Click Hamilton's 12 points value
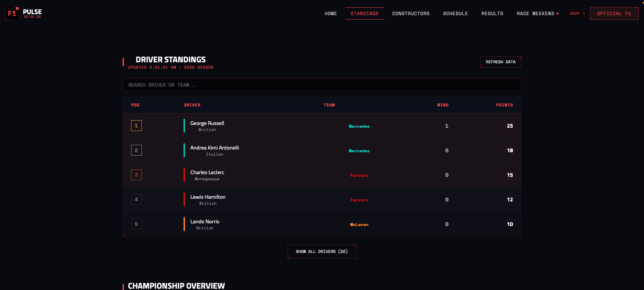This screenshot has width=644, height=290. click(510, 199)
